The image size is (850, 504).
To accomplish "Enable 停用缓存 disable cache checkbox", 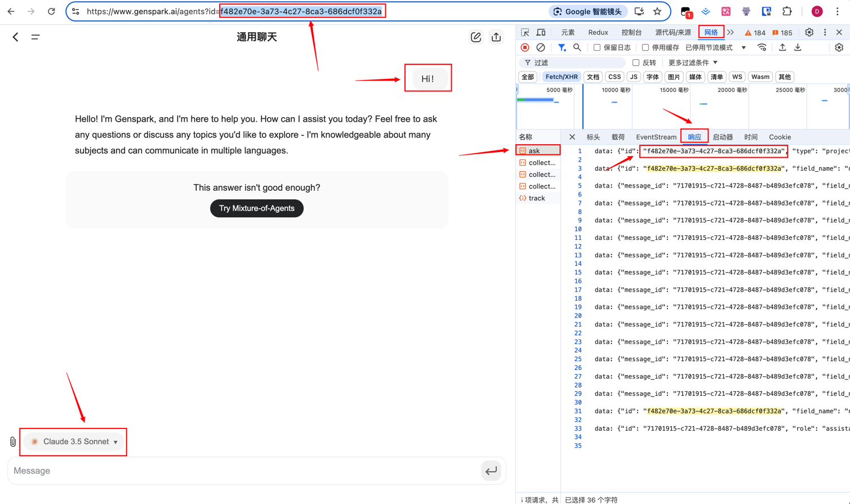I will [x=646, y=48].
